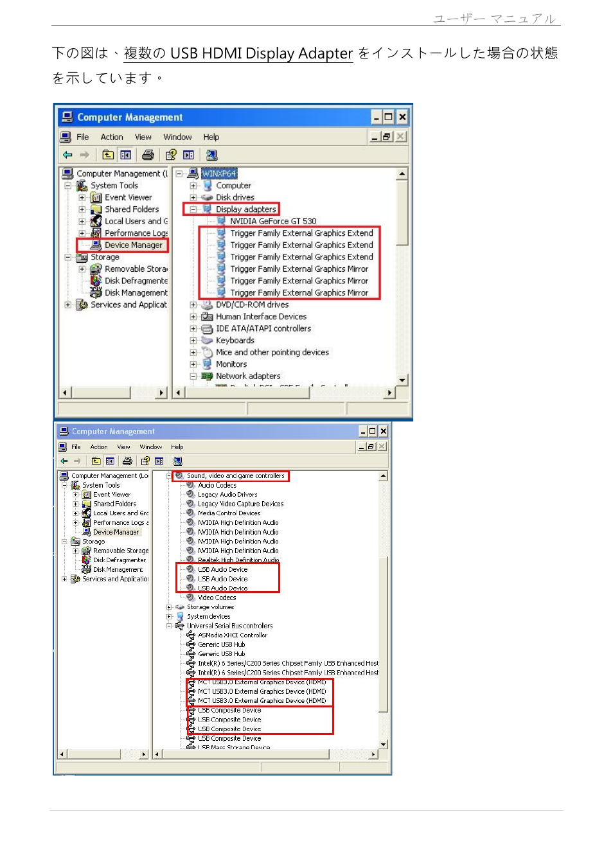Select the Video Codecs entry

[x=217, y=598]
